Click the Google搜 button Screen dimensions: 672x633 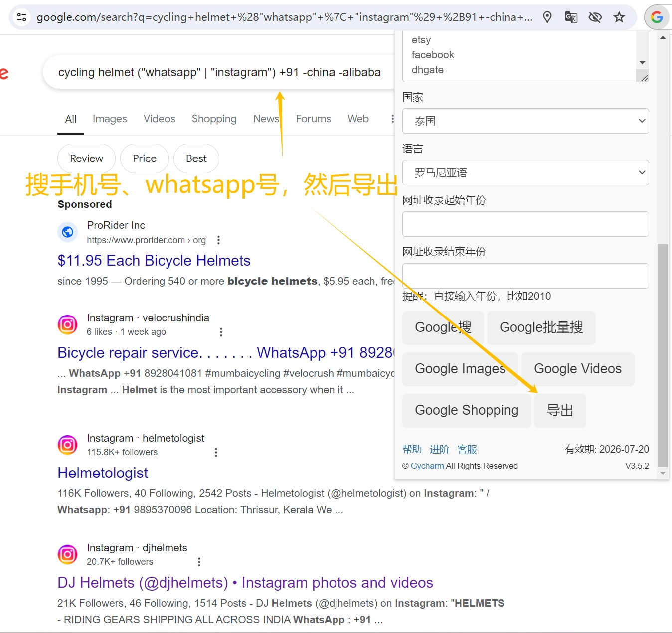443,327
